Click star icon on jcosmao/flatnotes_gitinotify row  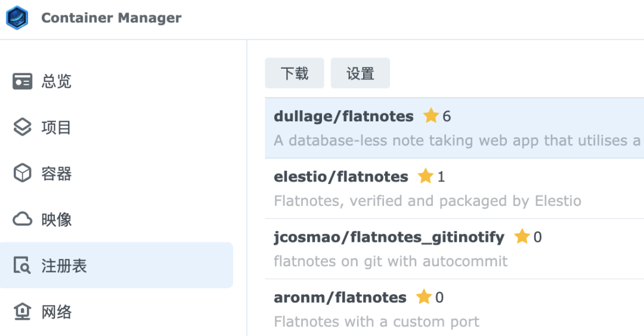click(x=522, y=237)
